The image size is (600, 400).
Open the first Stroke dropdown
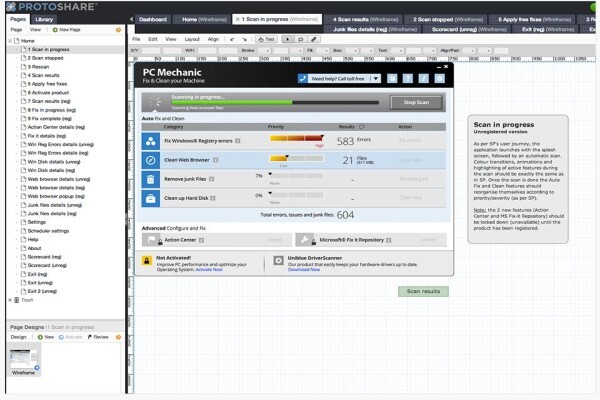(x=267, y=51)
